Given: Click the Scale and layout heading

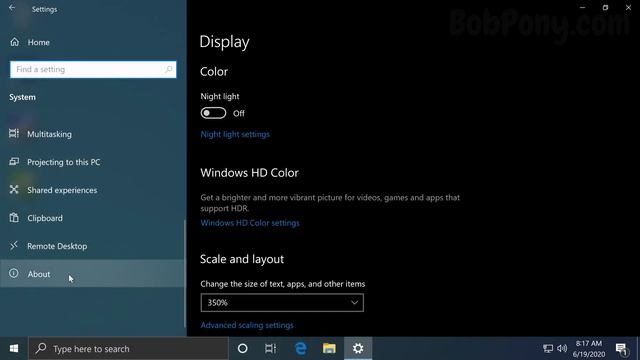Looking at the screenshot, I should (242, 259).
